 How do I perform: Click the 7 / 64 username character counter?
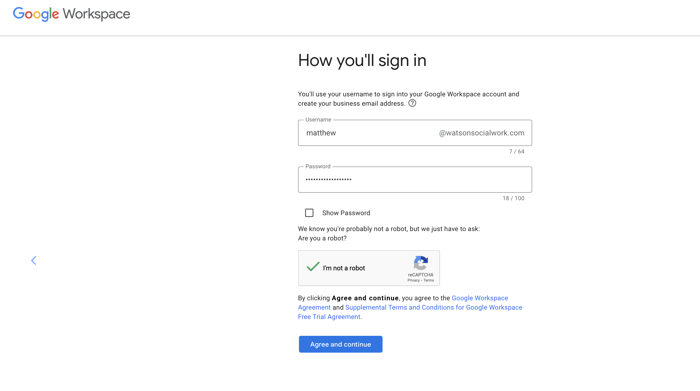pos(517,152)
